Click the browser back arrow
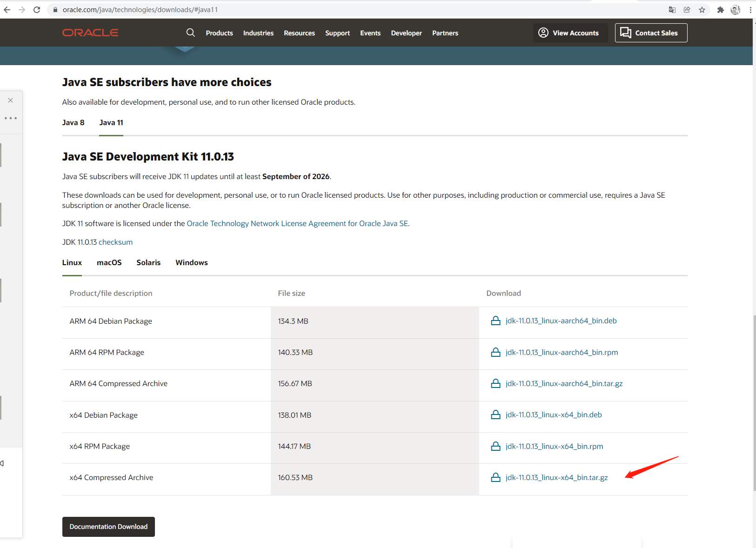756x548 pixels. (7, 10)
